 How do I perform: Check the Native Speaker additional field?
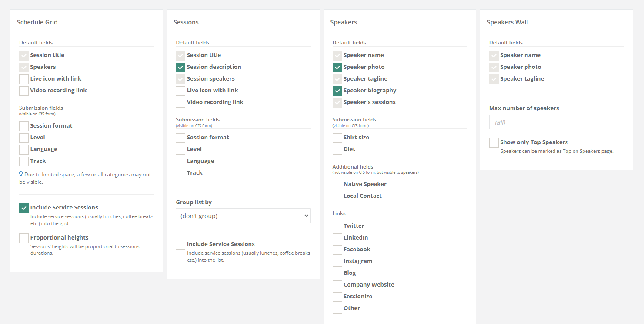[x=337, y=184]
